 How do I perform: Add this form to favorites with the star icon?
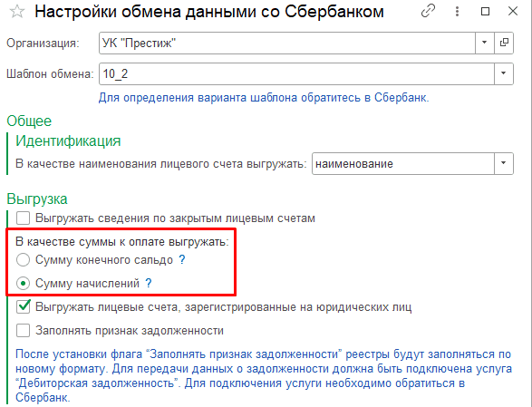click(x=17, y=12)
